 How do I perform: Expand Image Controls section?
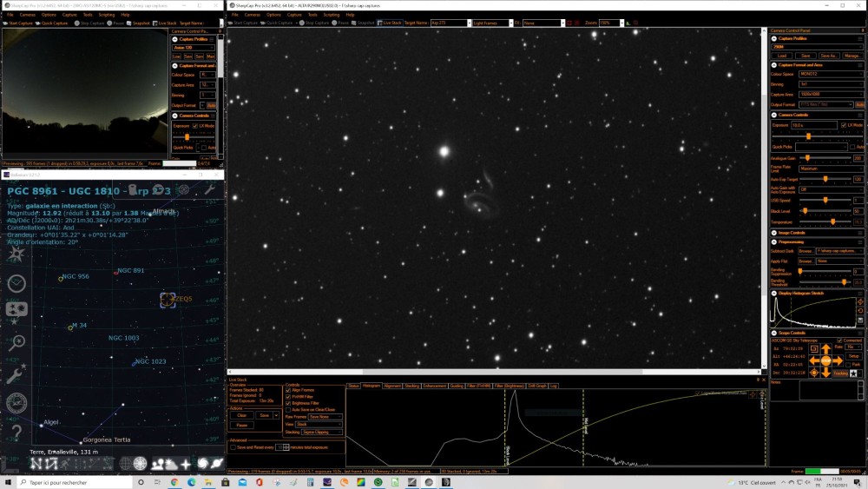coord(774,233)
